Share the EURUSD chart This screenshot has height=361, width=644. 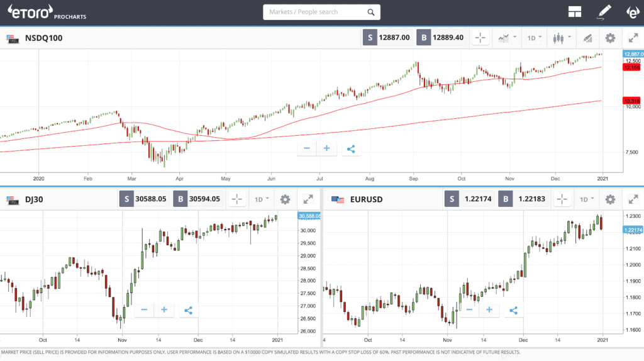point(514,310)
